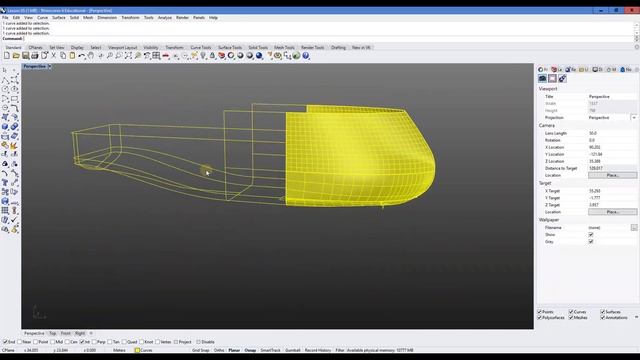
Task: Click the Print icon in toolbar
Action: [35, 56]
